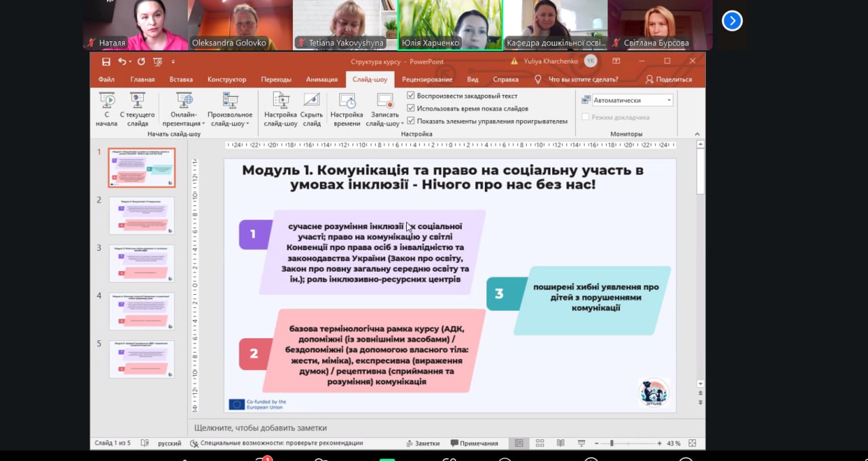The width and height of the screenshot is (868, 461).
Task: Toggle Использовать время показа слайдов checkbox
Action: 411,108
